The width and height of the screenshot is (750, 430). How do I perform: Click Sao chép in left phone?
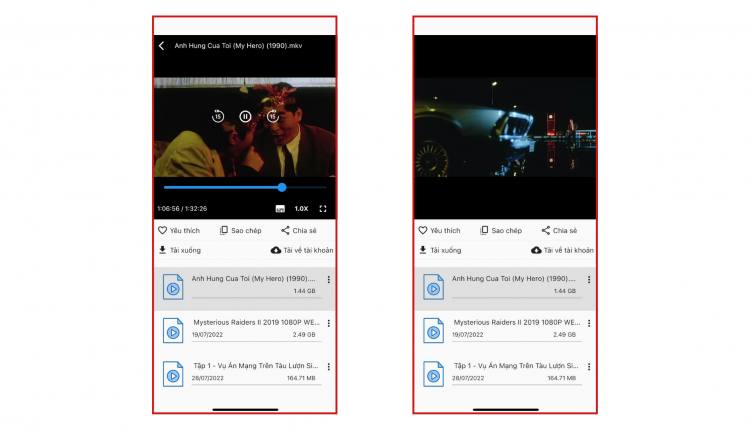241,231
